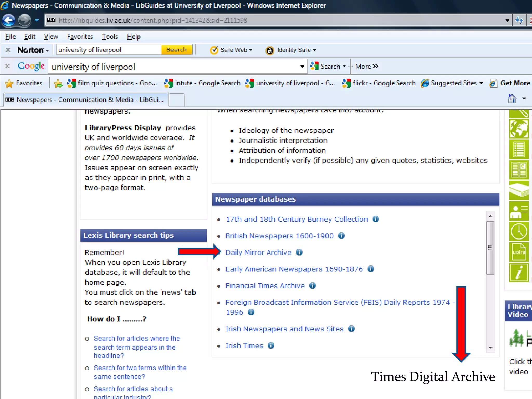Image resolution: width=532 pixels, height=399 pixels.
Task: Open intute Google Search favorite
Action: pyautogui.click(x=202, y=83)
